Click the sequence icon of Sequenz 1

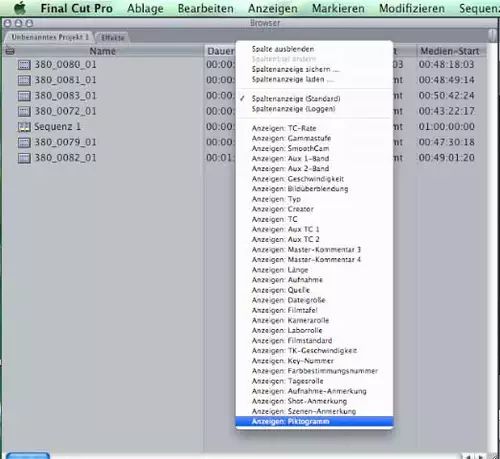(x=24, y=127)
